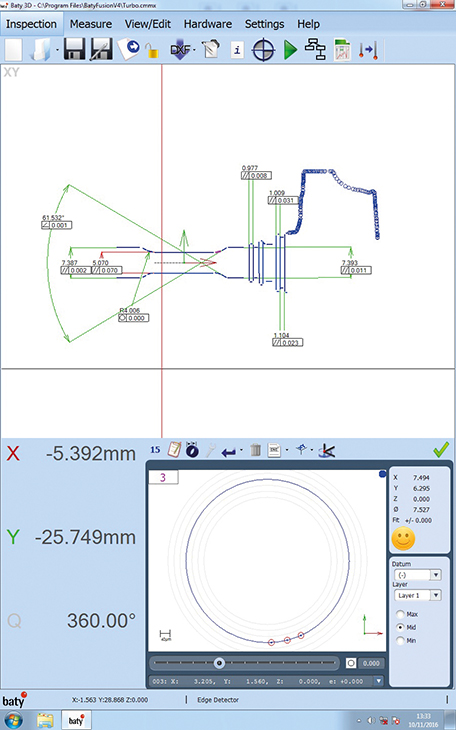Open the DXF import dropdown arrow
The height and width of the screenshot is (730, 456).
click(x=194, y=50)
